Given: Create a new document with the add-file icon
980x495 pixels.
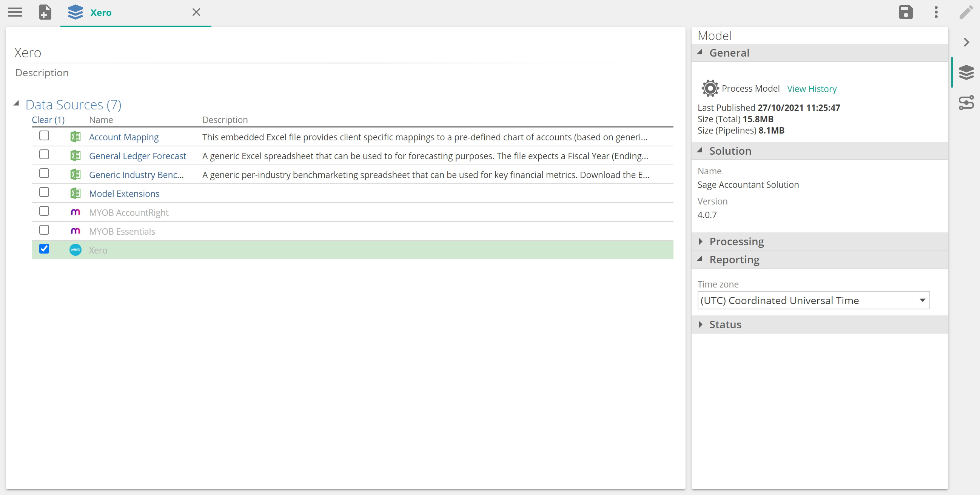Looking at the screenshot, I should coord(45,12).
